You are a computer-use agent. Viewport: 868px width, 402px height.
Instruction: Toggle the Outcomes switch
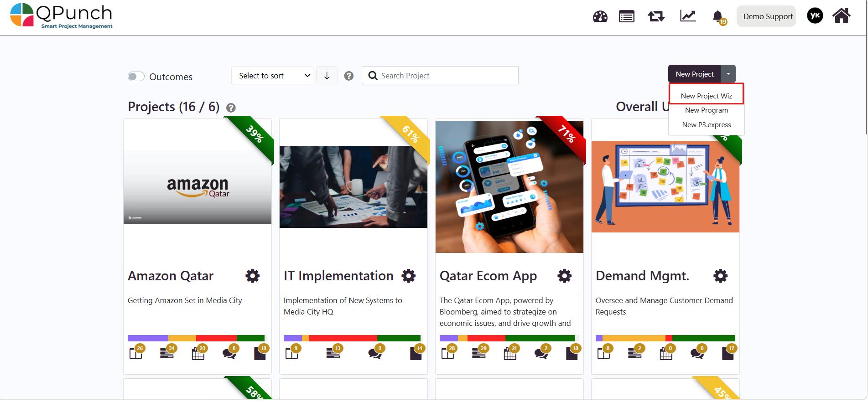click(x=136, y=77)
